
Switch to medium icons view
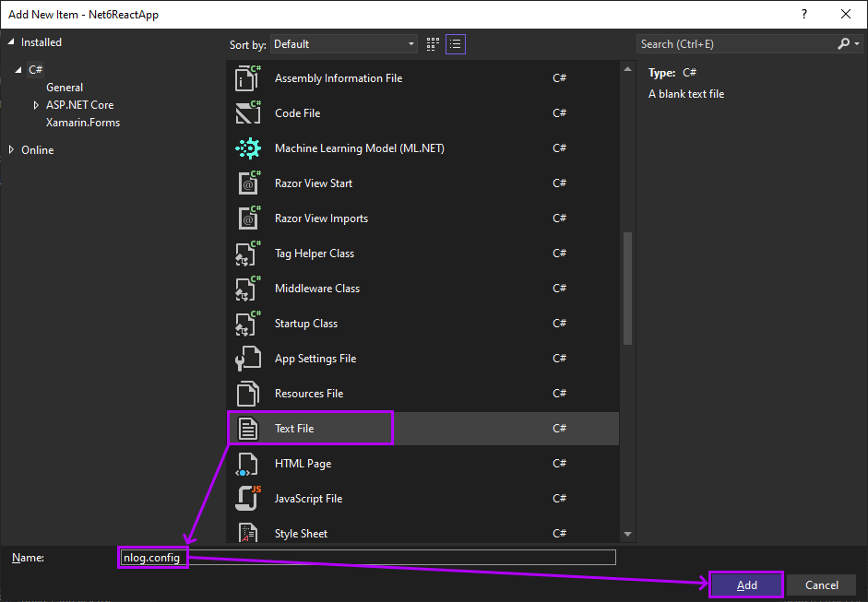433,44
